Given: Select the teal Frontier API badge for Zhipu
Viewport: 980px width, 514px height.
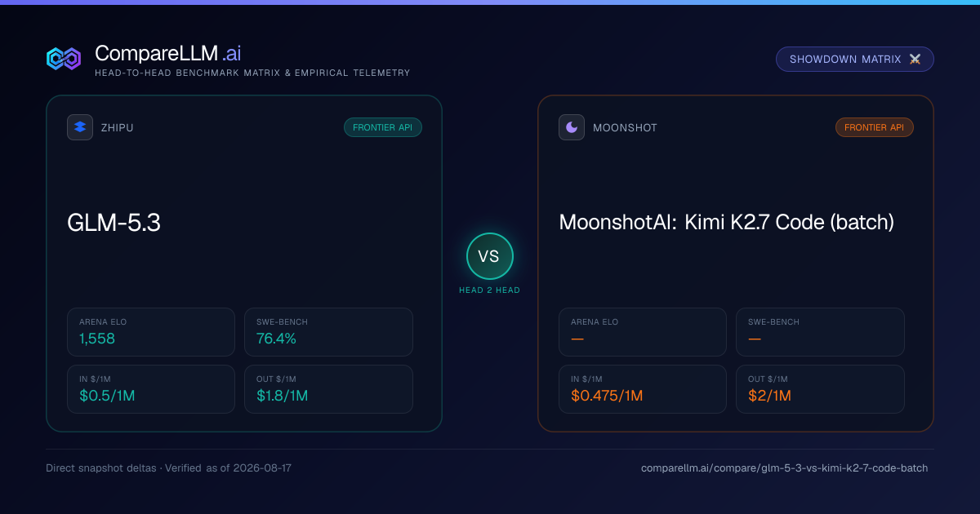Looking at the screenshot, I should click(383, 127).
